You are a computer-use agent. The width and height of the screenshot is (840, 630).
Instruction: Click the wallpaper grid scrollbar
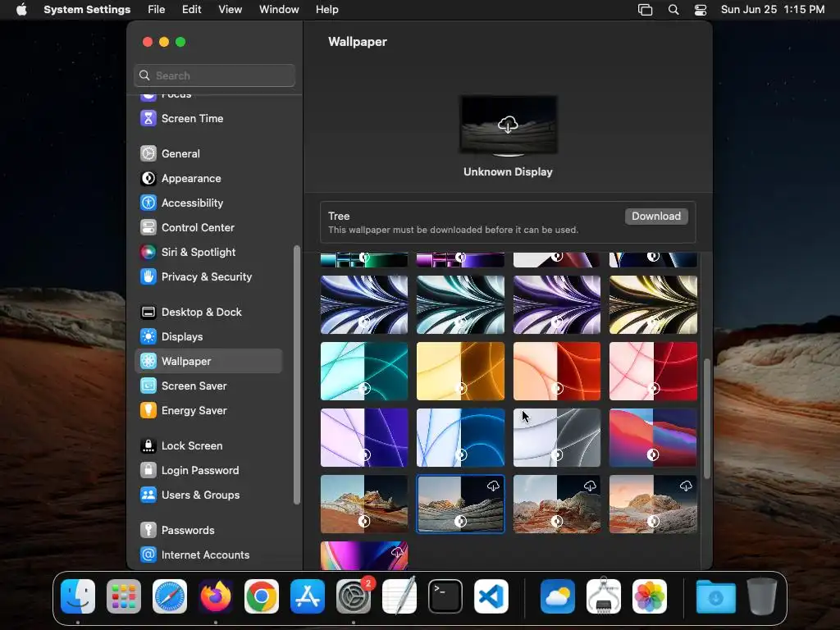706,418
